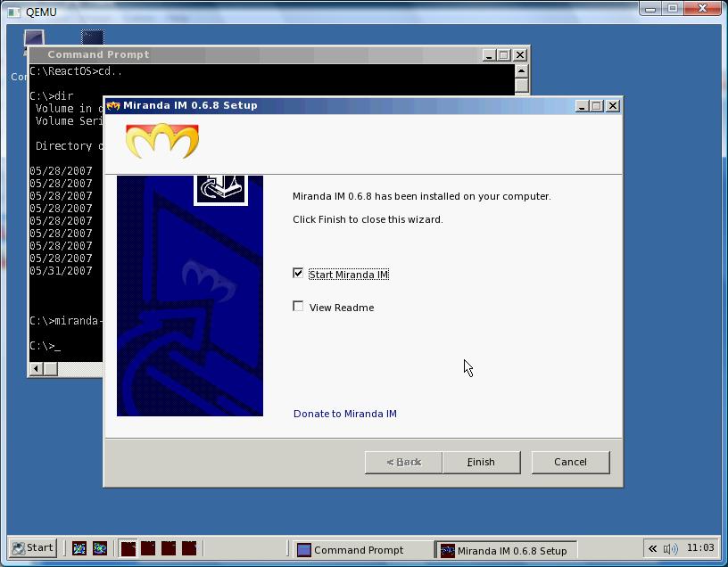The width and height of the screenshot is (728, 567).
Task: Open the ReactOS Start menu
Action: pos(32,548)
